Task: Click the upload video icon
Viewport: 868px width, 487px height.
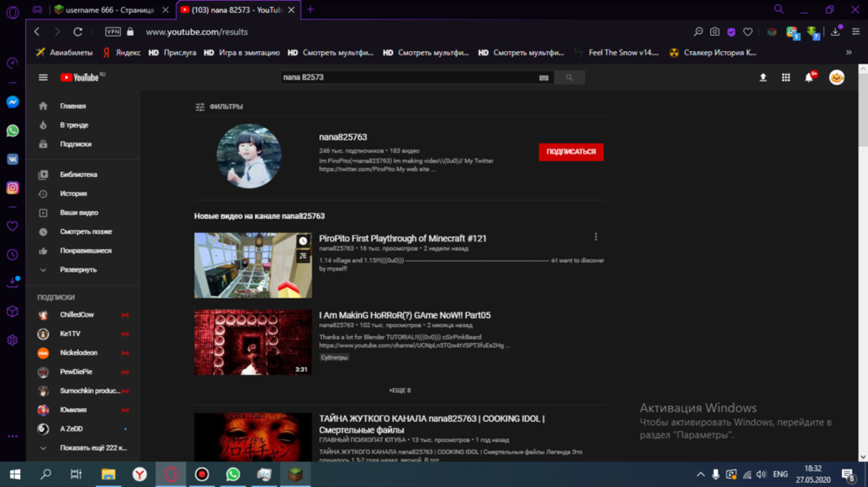Action: (x=763, y=77)
